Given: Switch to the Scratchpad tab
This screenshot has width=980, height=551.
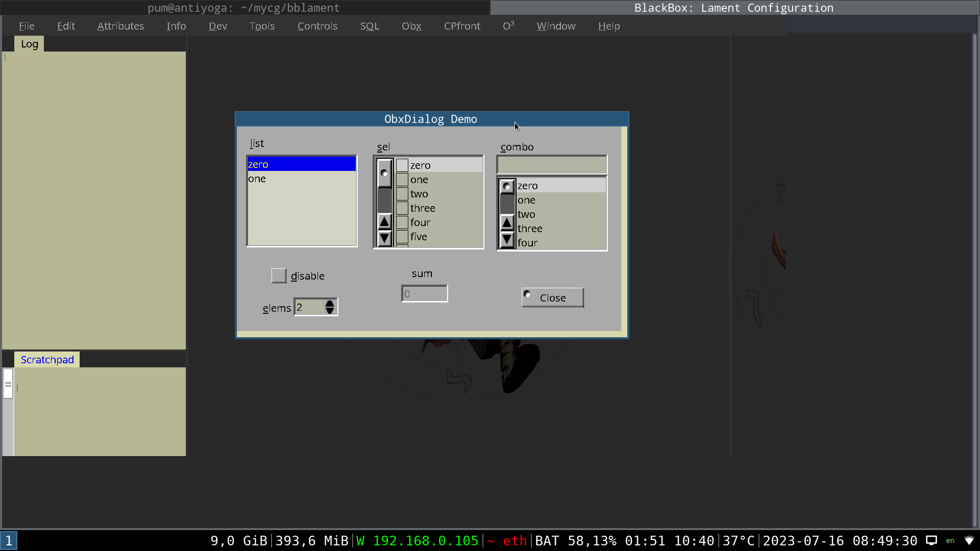Looking at the screenshot, I should 47,360.
